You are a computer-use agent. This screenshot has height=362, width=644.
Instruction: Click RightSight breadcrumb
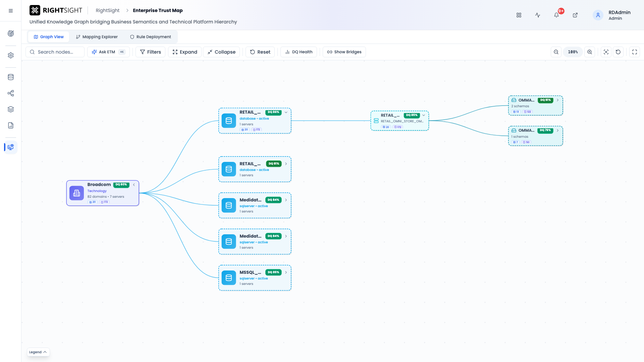[x=107, y=10]
